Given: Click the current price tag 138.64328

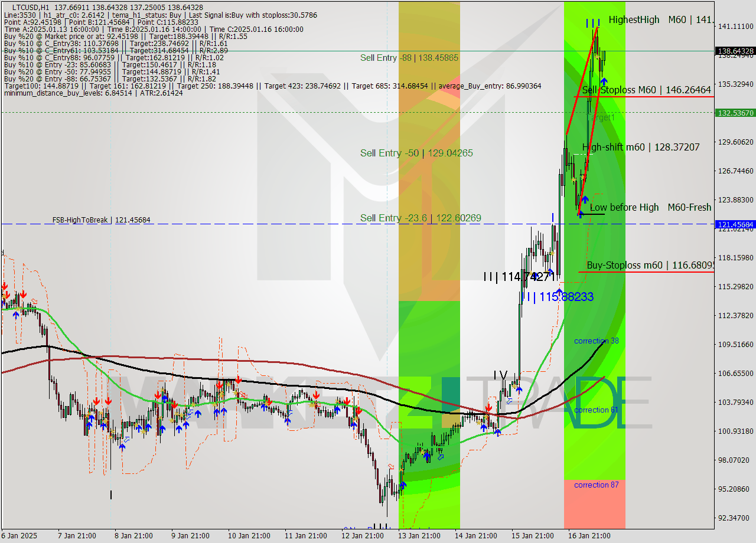Looking at the screenshot, I should point(735,51).
